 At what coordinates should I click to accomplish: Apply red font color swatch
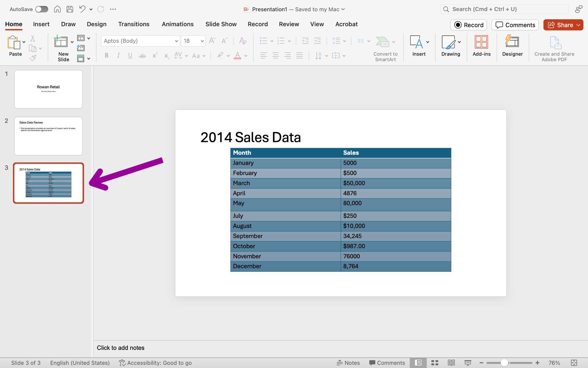coord(237,55)
